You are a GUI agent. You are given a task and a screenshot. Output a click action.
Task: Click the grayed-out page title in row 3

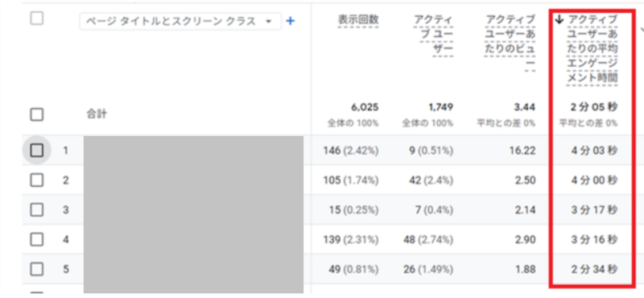[x=193, y=210]
